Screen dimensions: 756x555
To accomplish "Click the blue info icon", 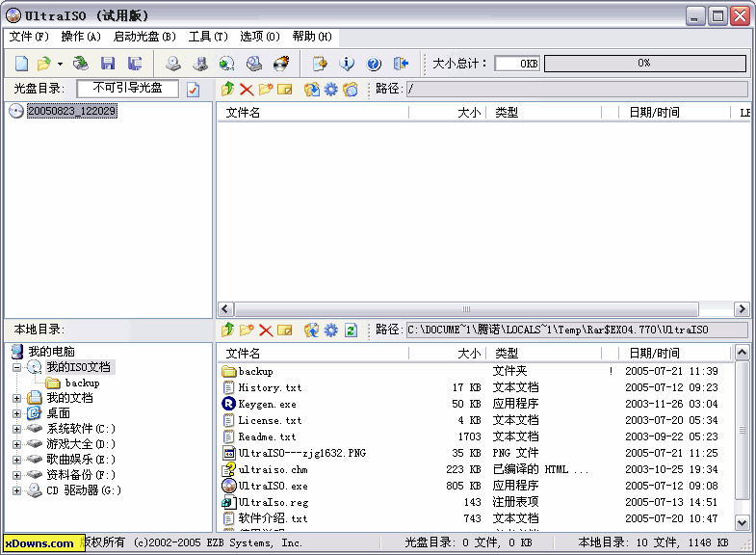I will click(347, 64).
